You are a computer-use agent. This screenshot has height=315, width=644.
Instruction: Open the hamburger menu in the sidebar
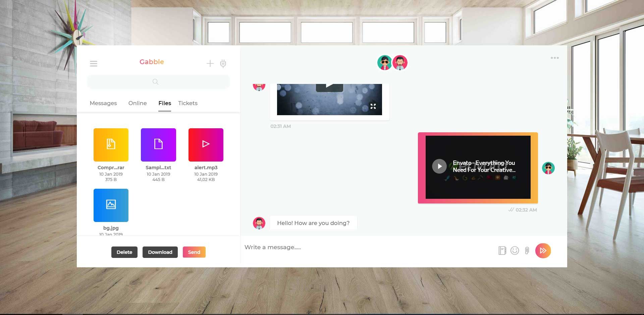[x=94, y=63]
